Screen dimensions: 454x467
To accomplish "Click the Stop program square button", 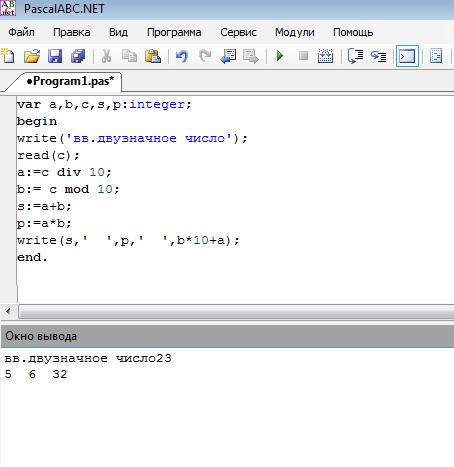I will coord(303,56).
